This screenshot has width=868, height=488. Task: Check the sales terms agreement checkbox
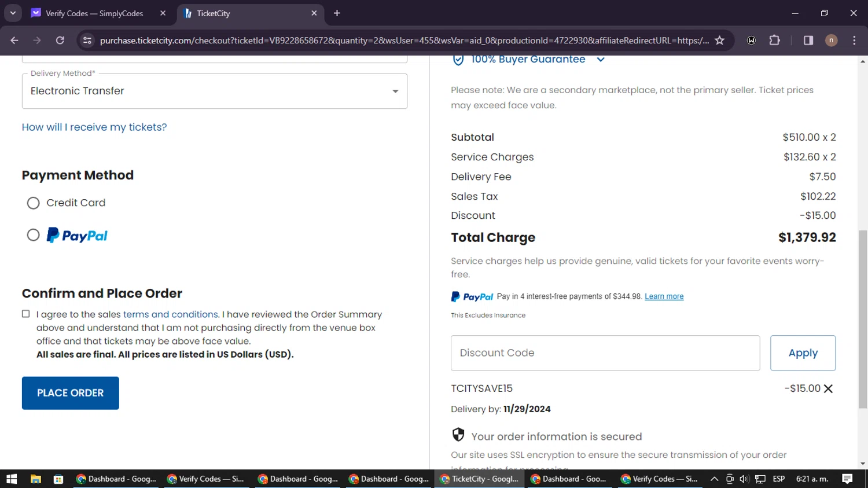click(26, 314)
